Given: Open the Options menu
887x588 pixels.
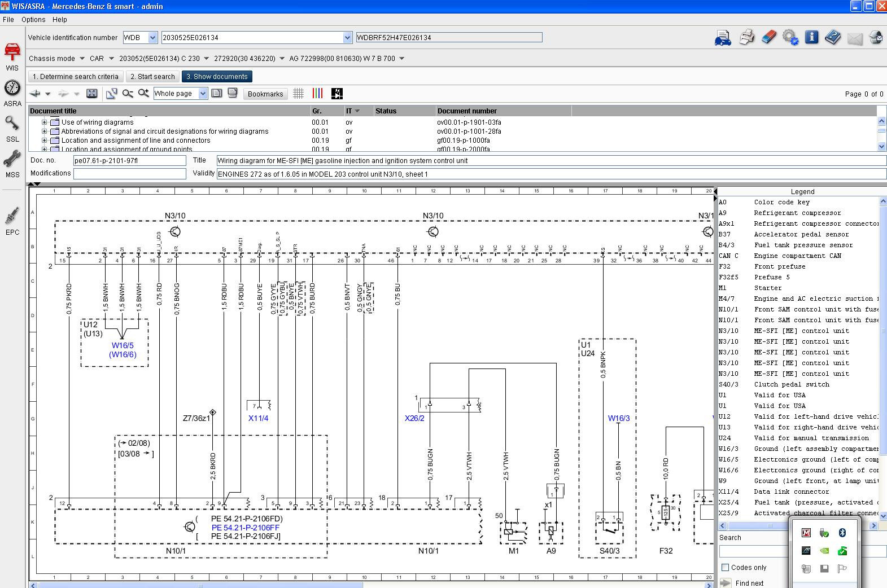Looking at the screenshot, I should (x=33, y=19).
